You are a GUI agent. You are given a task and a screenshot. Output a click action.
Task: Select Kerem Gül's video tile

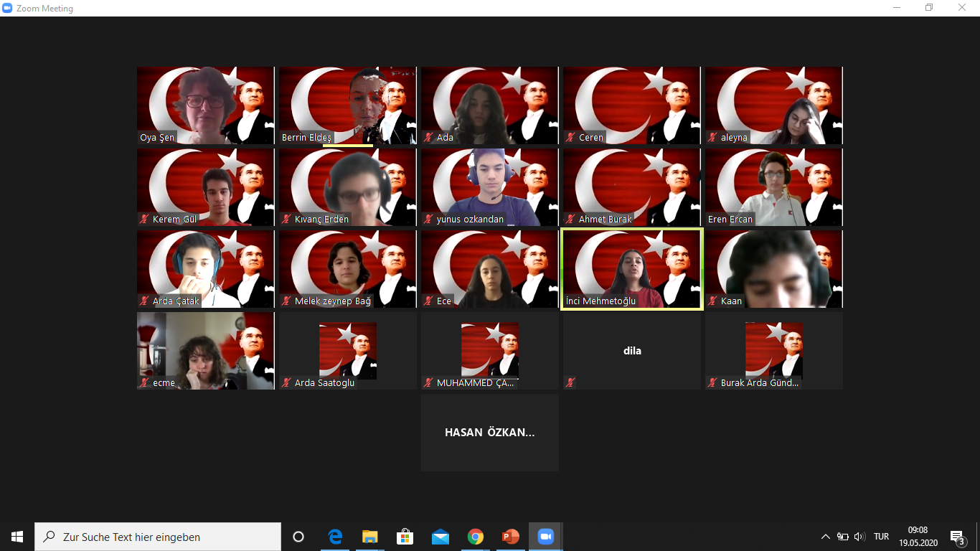[206, 187]
